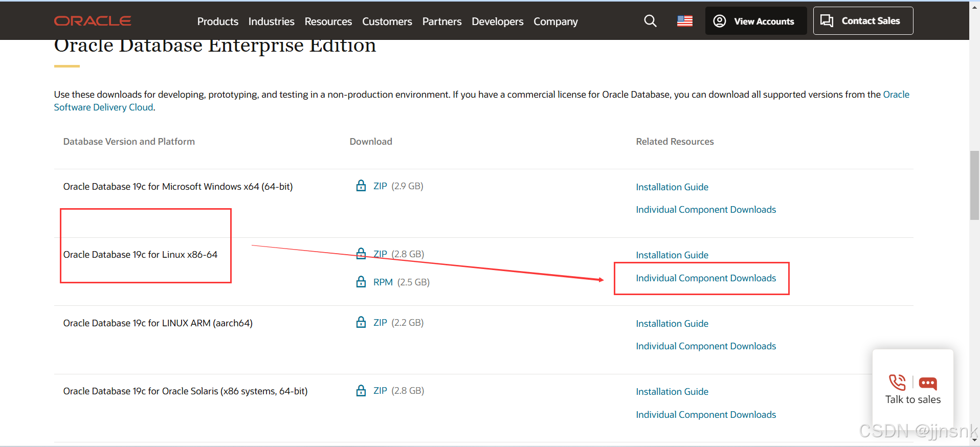Screen dimensions: 980x447
Task: Click the scrollbar down arrow
Action: [x=974, y=440]
